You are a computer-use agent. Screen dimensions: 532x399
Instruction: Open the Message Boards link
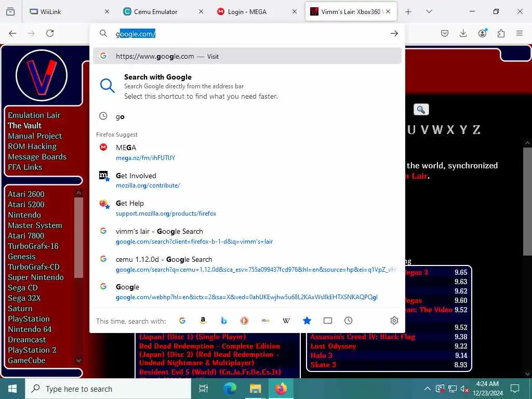point(37,157)
